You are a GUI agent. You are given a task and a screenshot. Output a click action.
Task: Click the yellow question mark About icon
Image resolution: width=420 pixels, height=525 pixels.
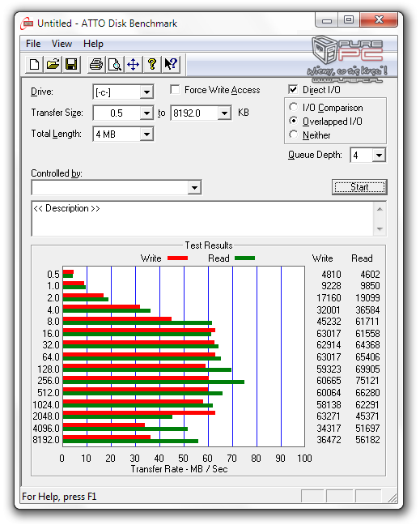tap(152, 64)
